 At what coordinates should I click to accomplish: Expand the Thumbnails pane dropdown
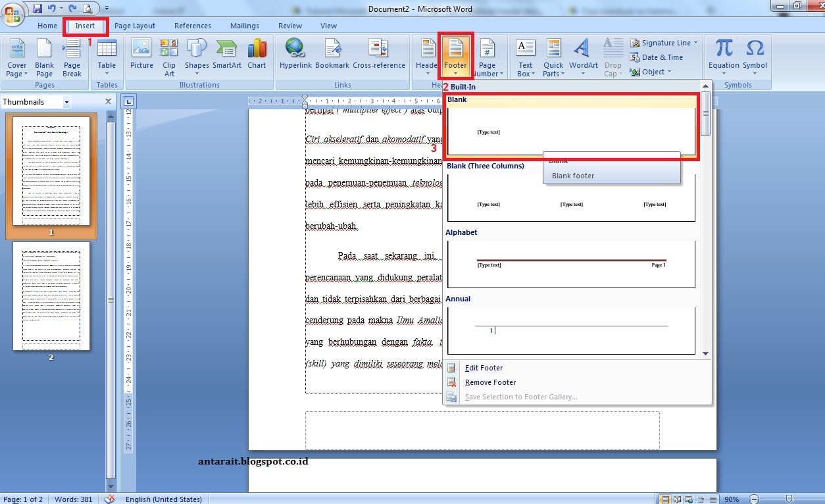pos(66,101)
